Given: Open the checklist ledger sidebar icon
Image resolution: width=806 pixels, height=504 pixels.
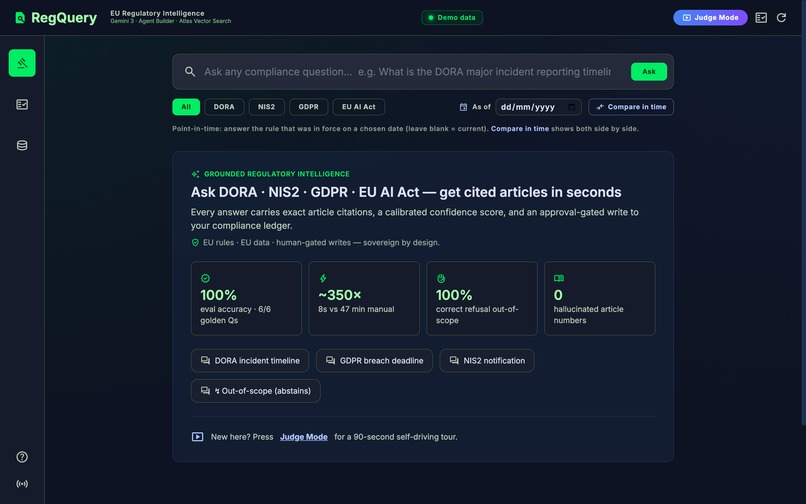Looking at the screenshot, I should [22, 104].
